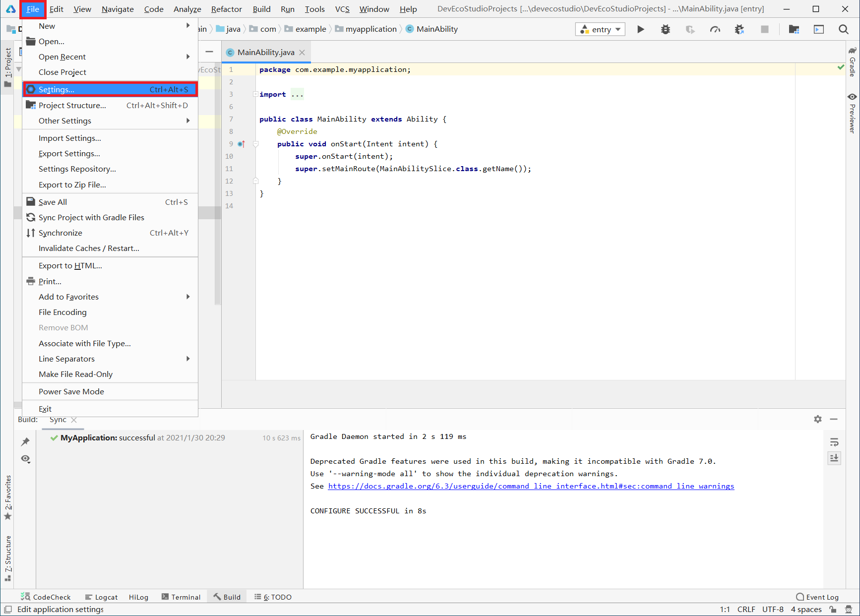Toggle the build view eye icon

(25, 459)
